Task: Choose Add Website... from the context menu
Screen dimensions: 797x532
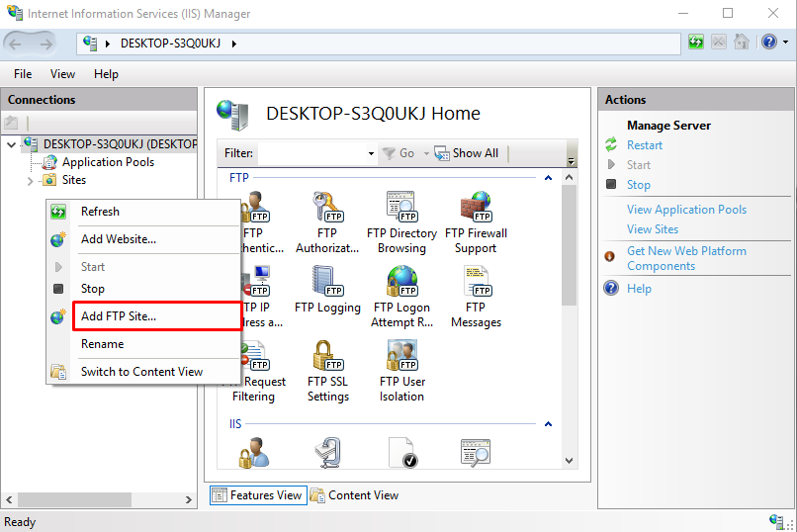Action: pos(143,239)
